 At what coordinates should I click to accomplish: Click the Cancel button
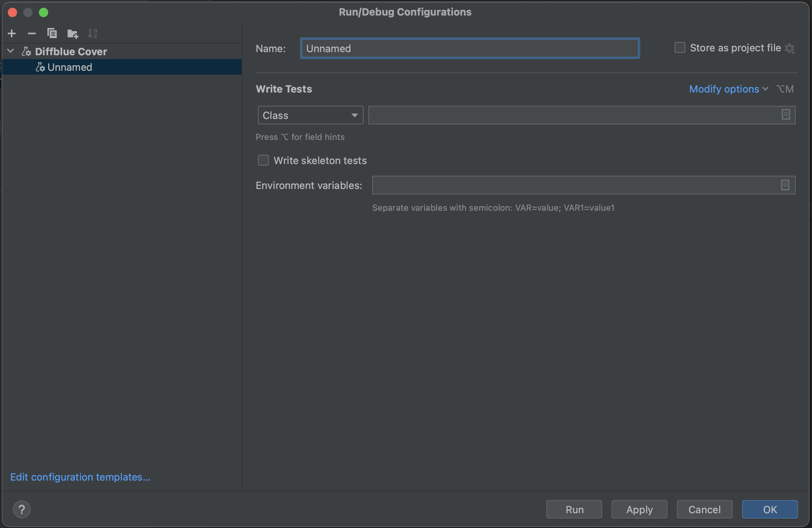point(704,509)
